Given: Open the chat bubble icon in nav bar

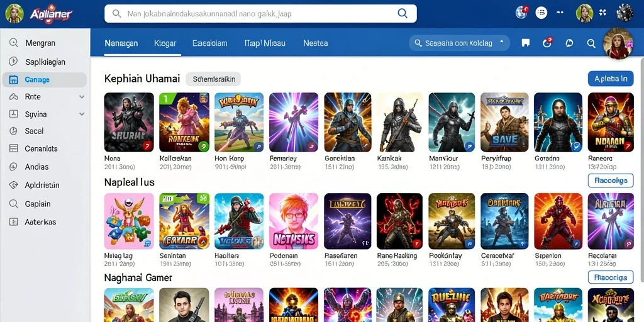Looking at the screenshot, I should pos(569,43).
